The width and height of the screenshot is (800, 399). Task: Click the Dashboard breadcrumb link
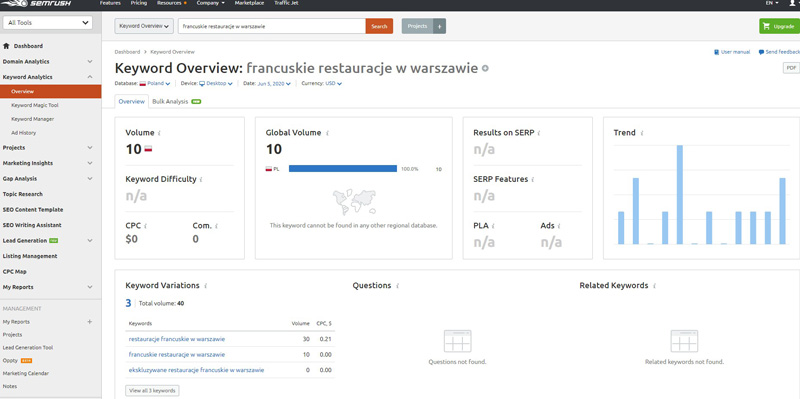127,52
